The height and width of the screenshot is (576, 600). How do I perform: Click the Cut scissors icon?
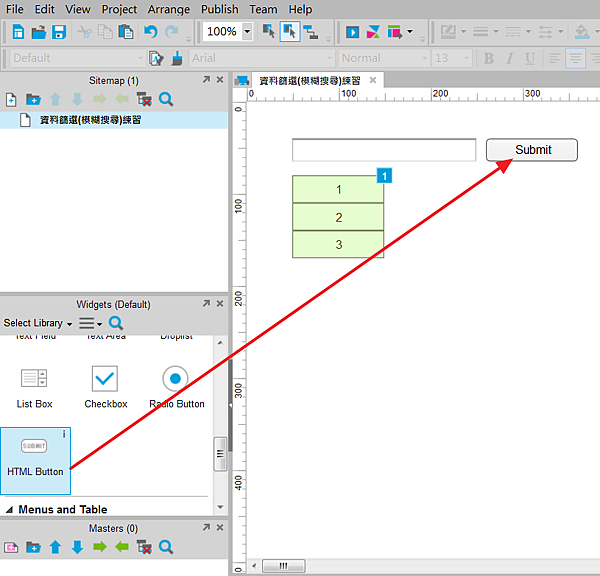(x=84, y=32)
